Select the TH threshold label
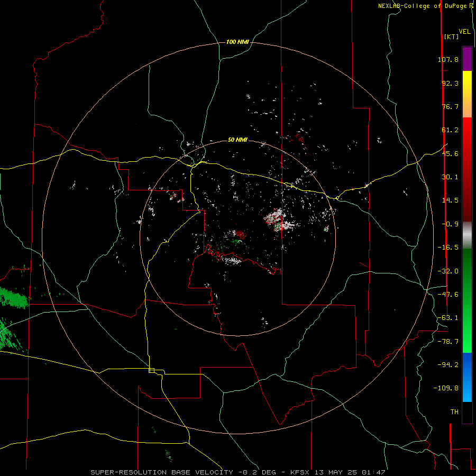 click(x=454, y=412)
